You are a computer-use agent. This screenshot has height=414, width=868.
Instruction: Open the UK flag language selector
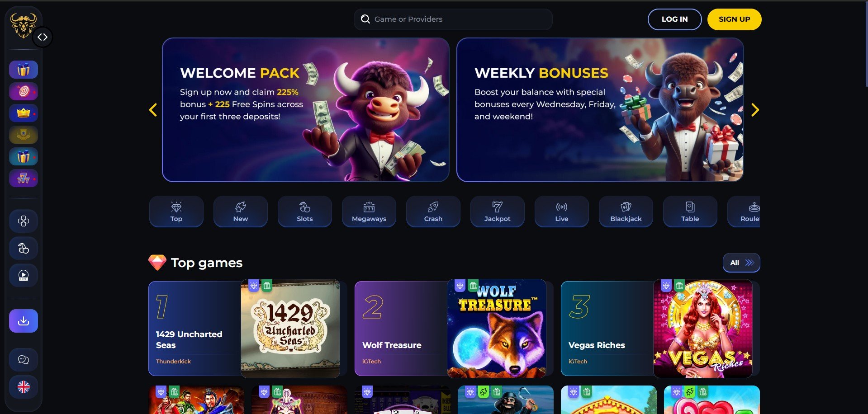click(x=24, y=387)
